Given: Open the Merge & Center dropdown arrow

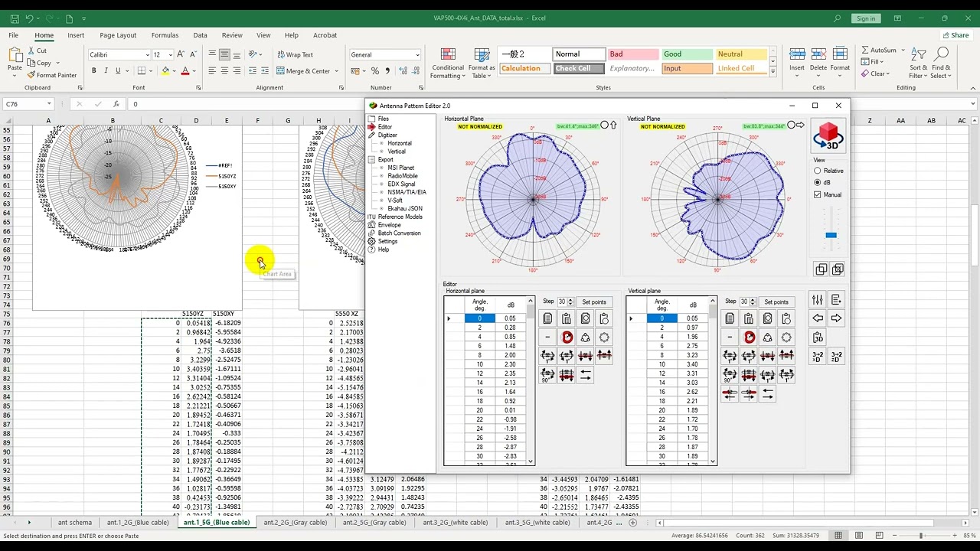Looking at the screenshot, I should (x=337, y=71).
